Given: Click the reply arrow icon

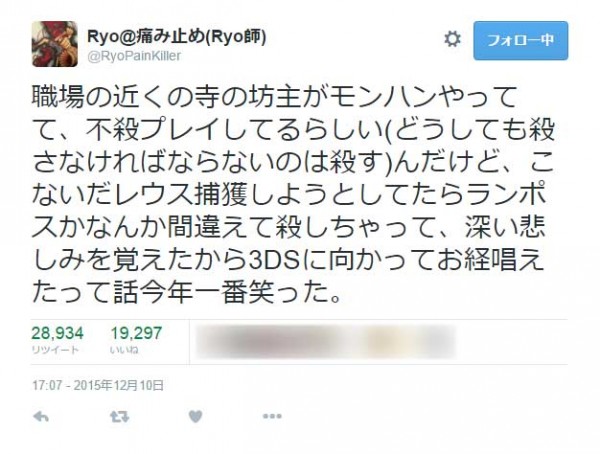Looking at the screenshot, I should (x=41, y=416).
